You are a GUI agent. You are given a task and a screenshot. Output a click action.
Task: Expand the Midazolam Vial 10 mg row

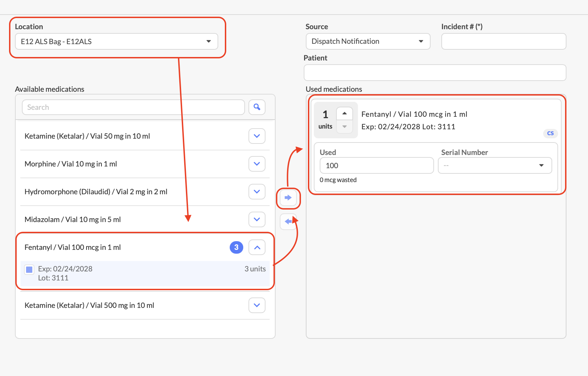[x=257, y=219]
